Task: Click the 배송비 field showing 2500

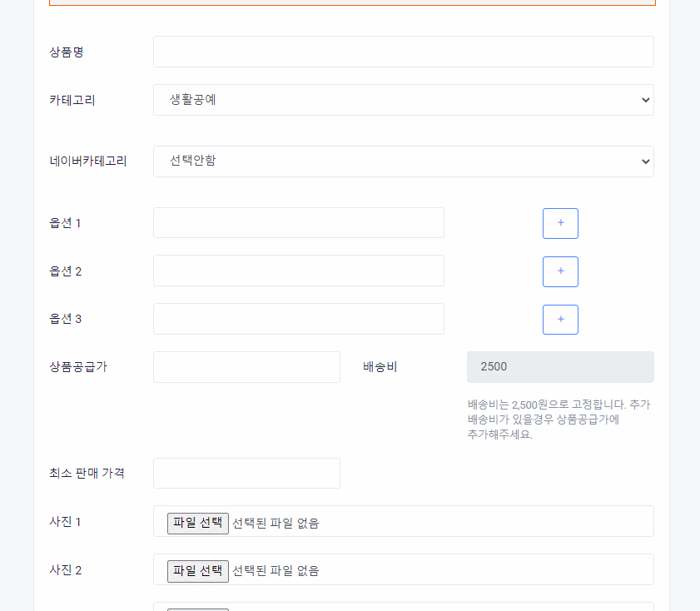Action: coord(560,367)
